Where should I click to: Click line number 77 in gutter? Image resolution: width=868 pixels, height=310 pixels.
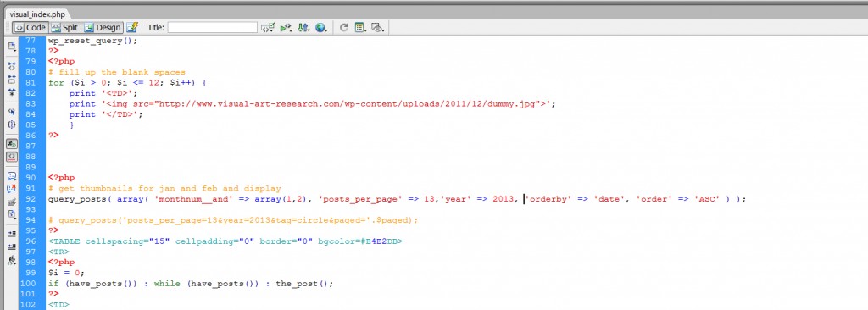click(31, 41)
